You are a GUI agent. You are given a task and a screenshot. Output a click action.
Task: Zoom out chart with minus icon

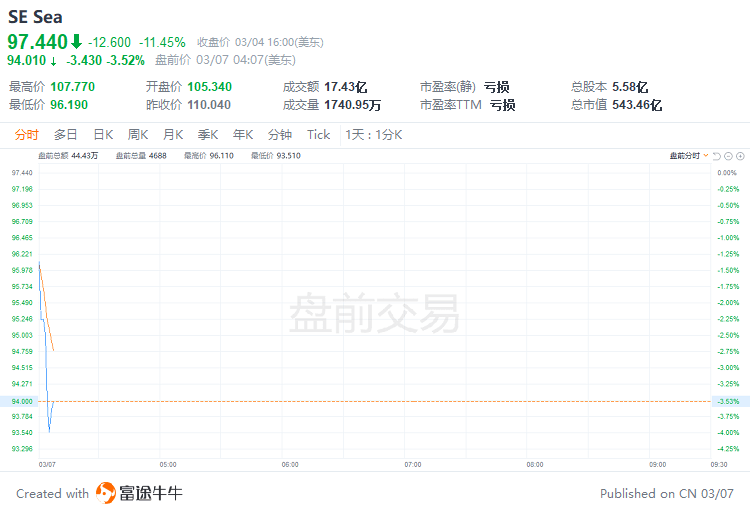pos(729,156)
